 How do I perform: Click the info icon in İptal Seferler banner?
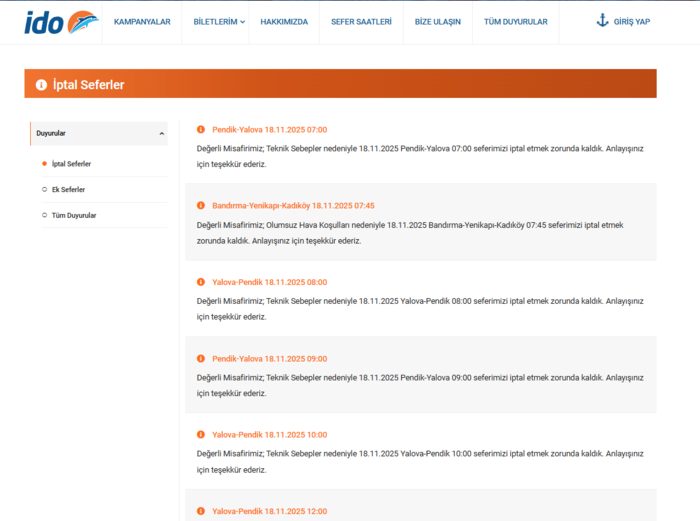pyautogui.click(x=41, y=84)
